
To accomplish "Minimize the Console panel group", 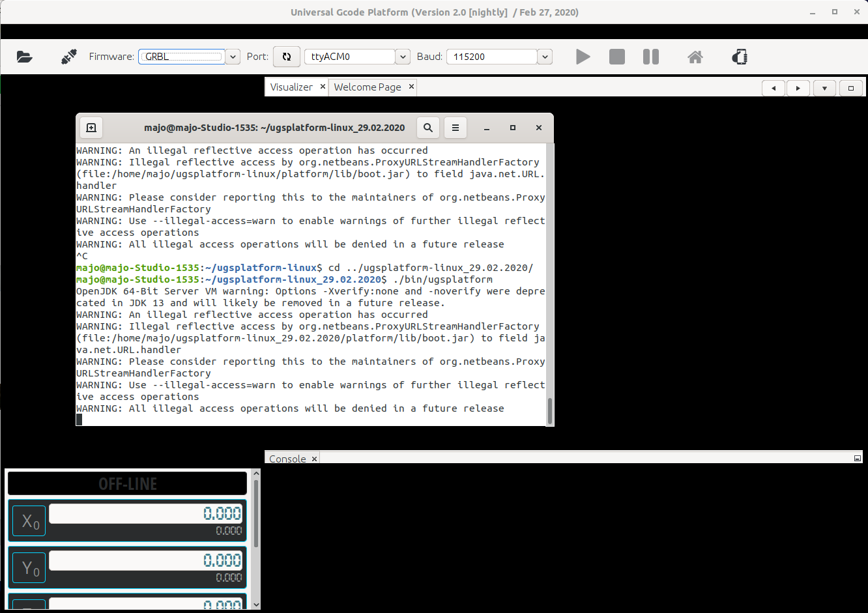I will click(x=858, y=459).
